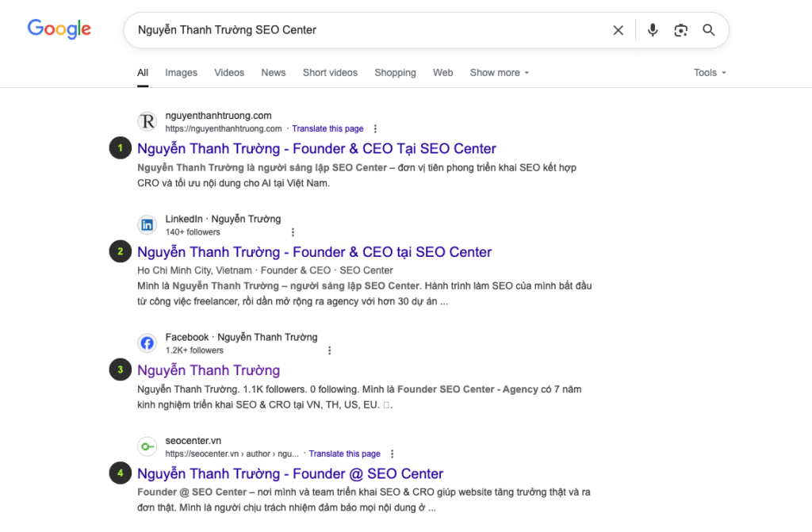The width and height of the screenshot is (812, 532).
Task: Select the Short videos tab
Action: pos(330,72)
